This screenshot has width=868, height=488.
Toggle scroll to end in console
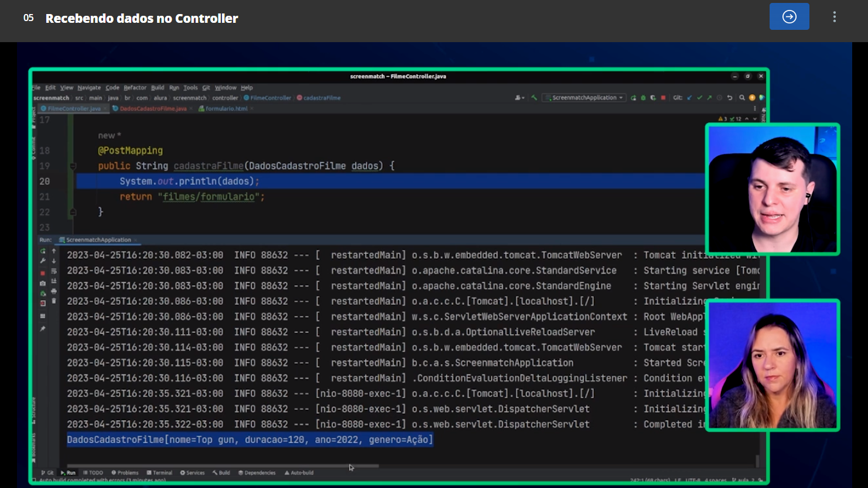[54, 281]
